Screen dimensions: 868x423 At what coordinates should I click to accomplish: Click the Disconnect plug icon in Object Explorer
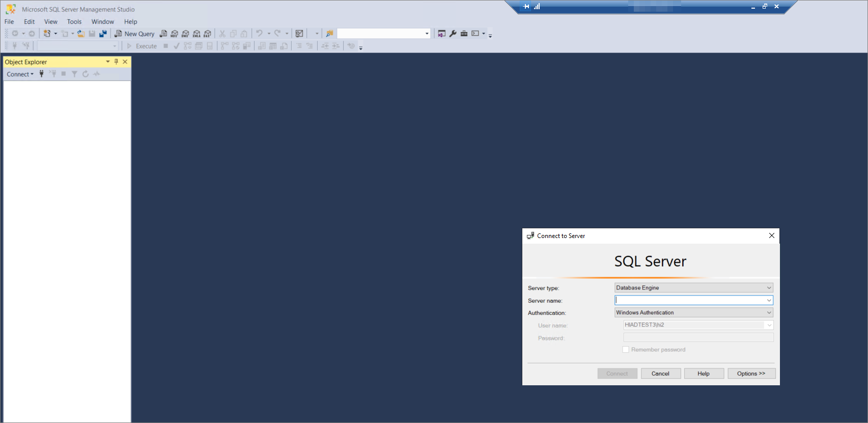(x=52, y=74)
